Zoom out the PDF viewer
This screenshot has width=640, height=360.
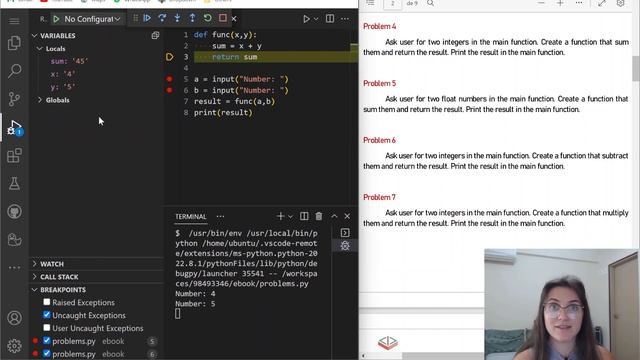541,3
